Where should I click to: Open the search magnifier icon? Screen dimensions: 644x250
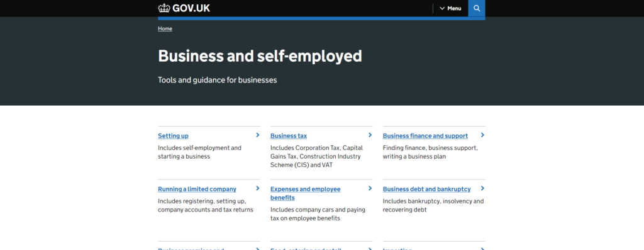477,8
